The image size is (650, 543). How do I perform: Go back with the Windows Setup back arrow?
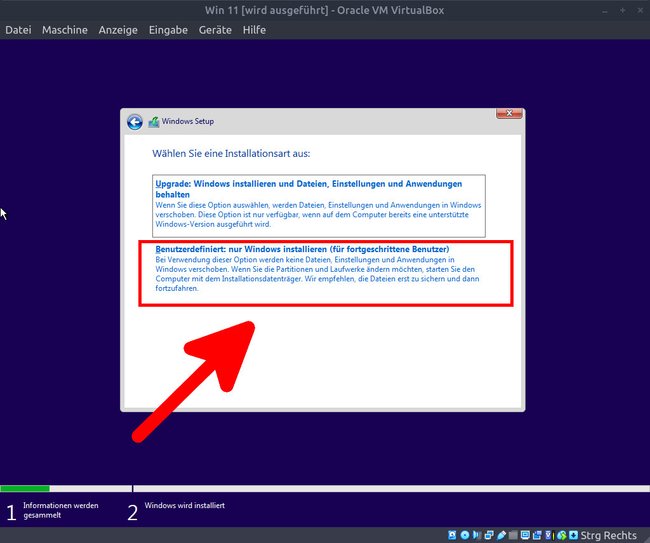135,122
